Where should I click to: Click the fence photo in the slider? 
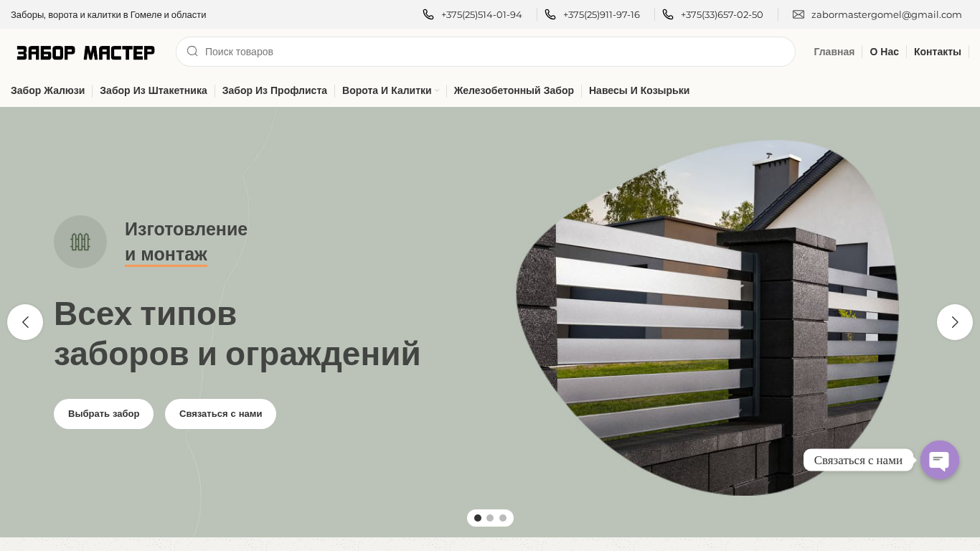[707, 318]
